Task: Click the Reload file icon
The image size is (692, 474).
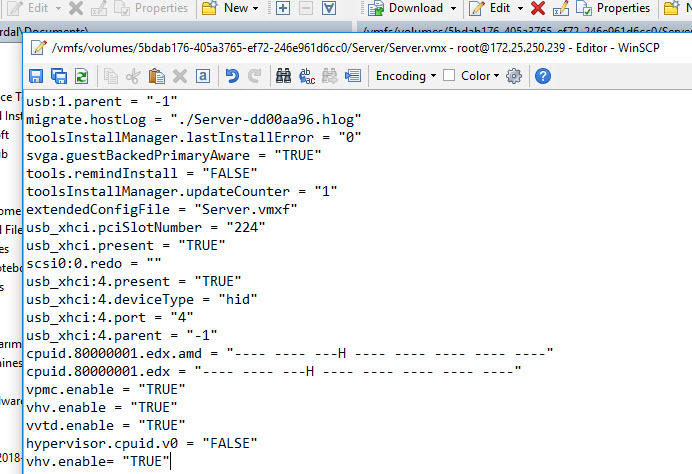Action: click(81, 76)
